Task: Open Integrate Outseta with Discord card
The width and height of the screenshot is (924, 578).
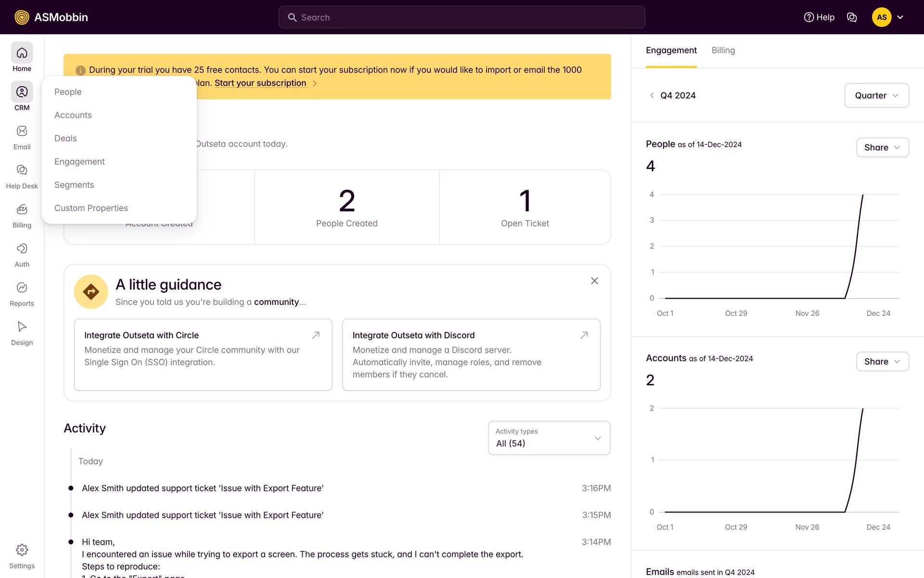Action: pyautogui.click(x=471, y=354)
